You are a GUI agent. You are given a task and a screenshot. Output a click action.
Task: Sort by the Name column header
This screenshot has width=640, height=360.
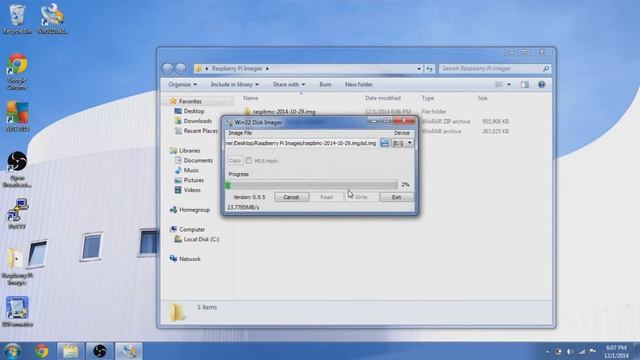click(x=250, y=98)
